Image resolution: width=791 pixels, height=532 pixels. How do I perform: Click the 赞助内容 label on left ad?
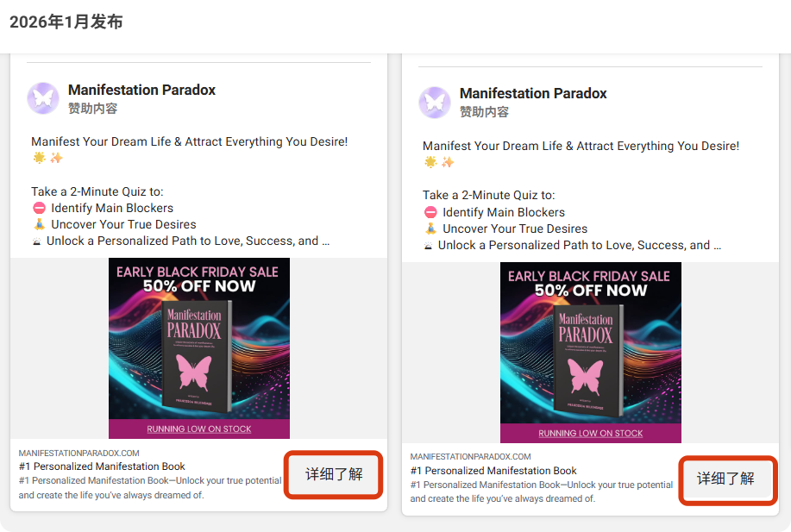(x=92, y=109)
